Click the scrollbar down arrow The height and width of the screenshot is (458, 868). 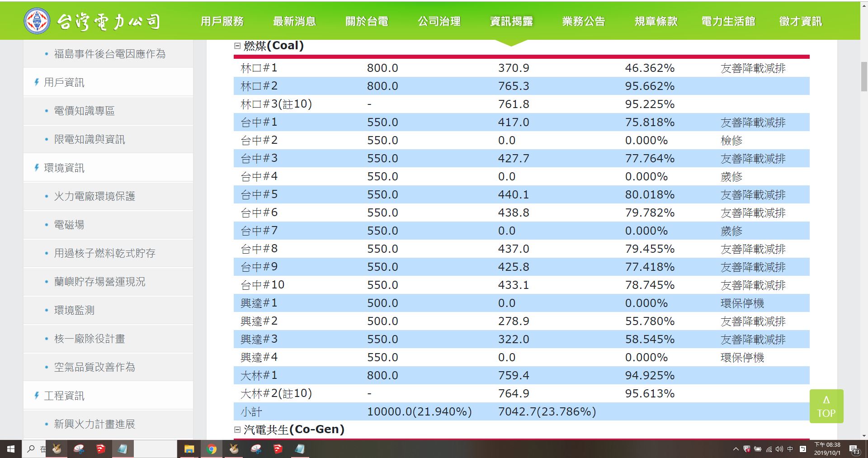coord(864,436)
